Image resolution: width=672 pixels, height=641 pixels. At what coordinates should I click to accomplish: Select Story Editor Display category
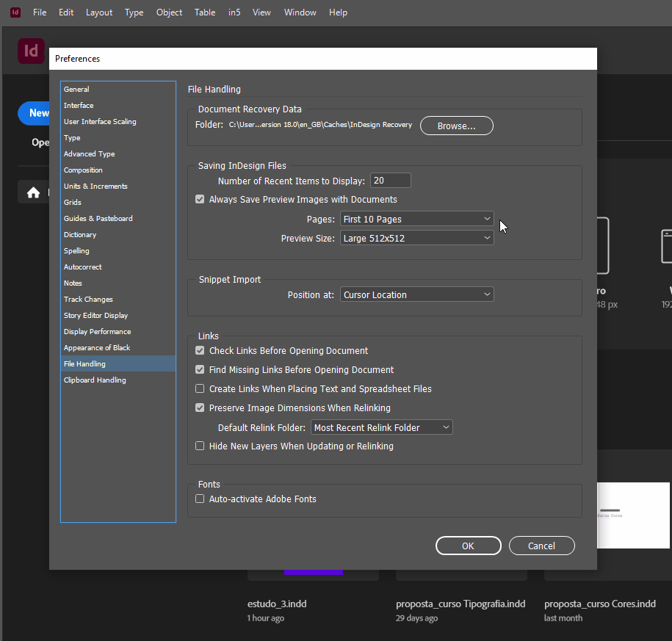118,315
